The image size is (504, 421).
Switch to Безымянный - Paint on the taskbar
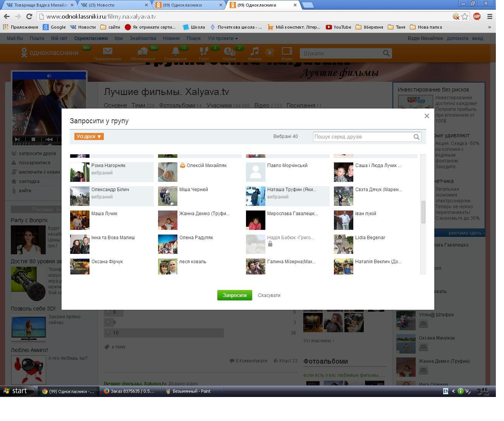192,391
